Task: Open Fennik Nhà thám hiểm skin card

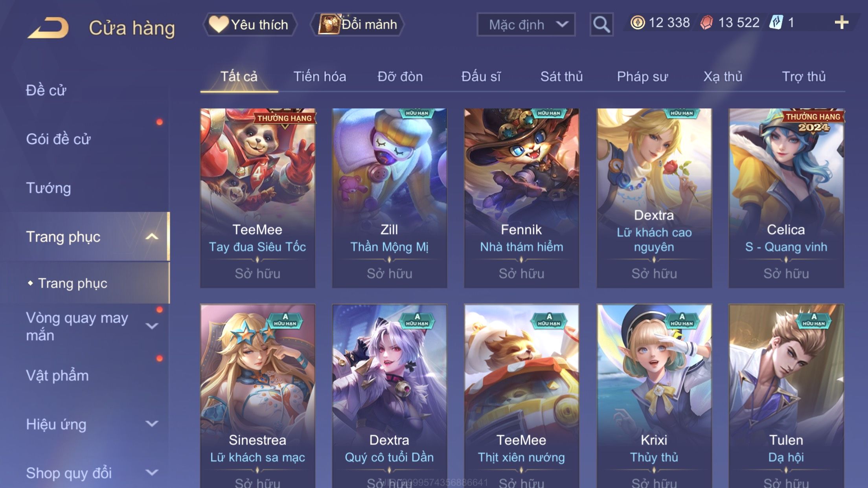Action: (521, 198)
